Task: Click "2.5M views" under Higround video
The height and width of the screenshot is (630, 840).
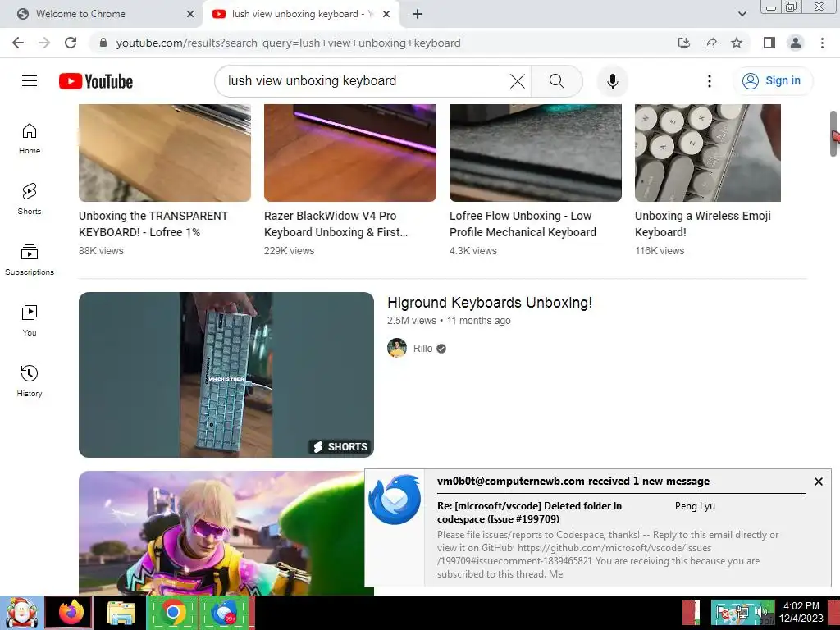Action: tap(412, 321)
